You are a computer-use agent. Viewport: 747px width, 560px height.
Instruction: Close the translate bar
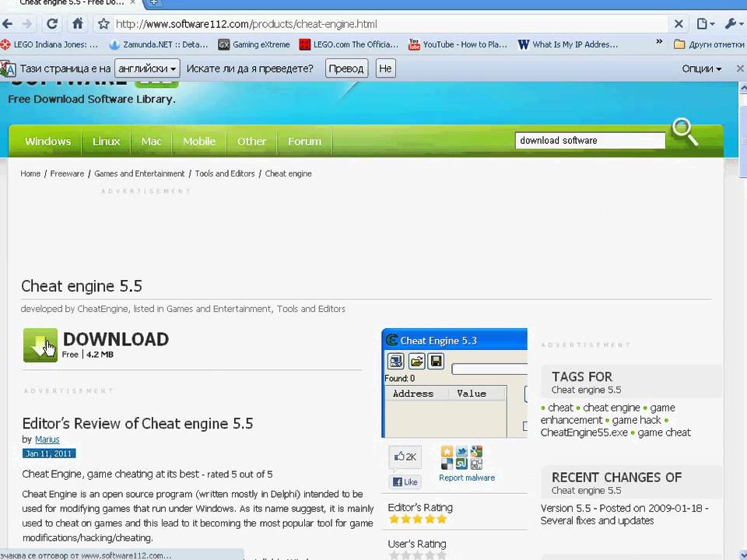740,68
